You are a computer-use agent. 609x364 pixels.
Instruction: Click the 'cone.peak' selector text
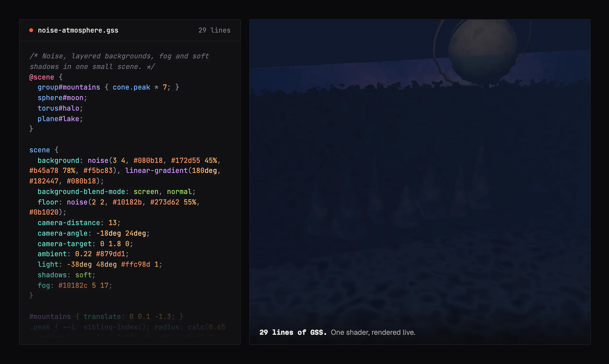pyautogui.click(x=131, y=87)
